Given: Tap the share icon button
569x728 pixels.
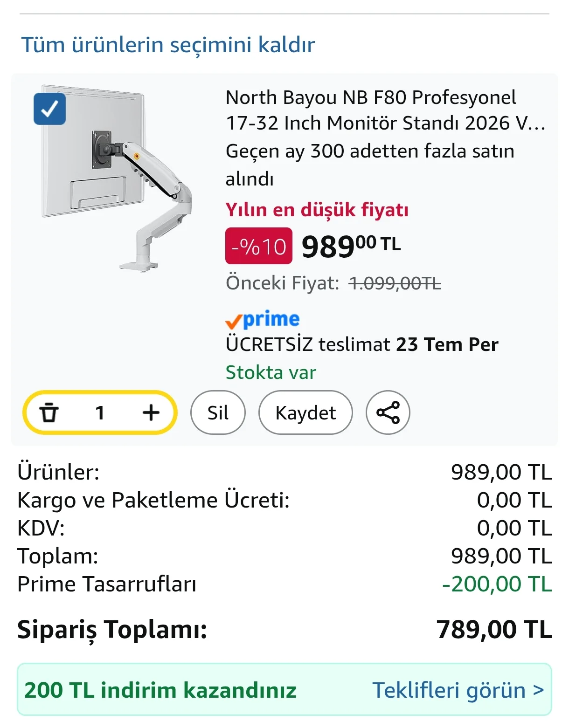Looking at the screenshot, I should pyautogui.click(x=388, y=412).
